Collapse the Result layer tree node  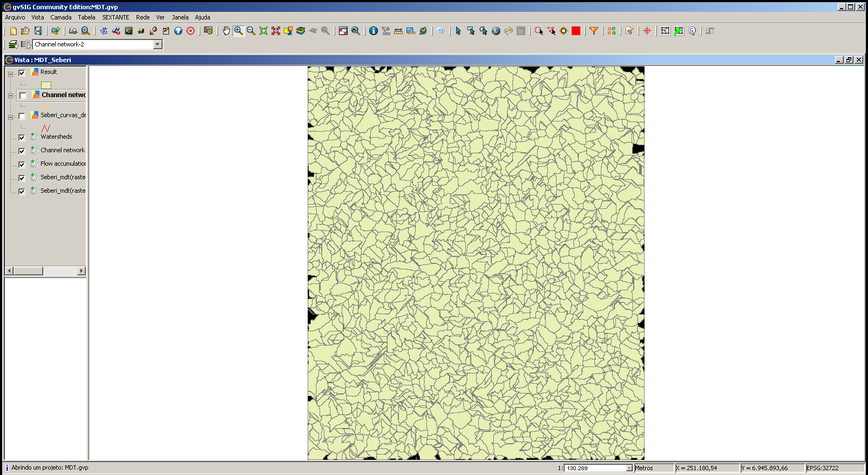coord(10,73)
